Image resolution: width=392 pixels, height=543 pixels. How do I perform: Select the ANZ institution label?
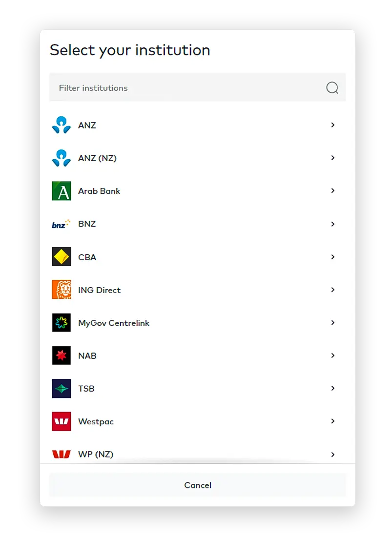pyautogui.click(x=87, y=125)
